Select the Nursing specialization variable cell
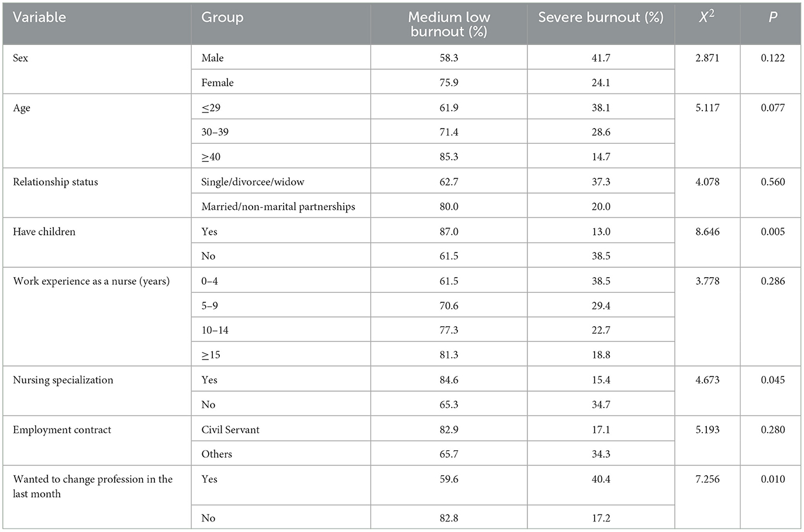The width and height of the screenshot is (804, 532). click(63, 380)
